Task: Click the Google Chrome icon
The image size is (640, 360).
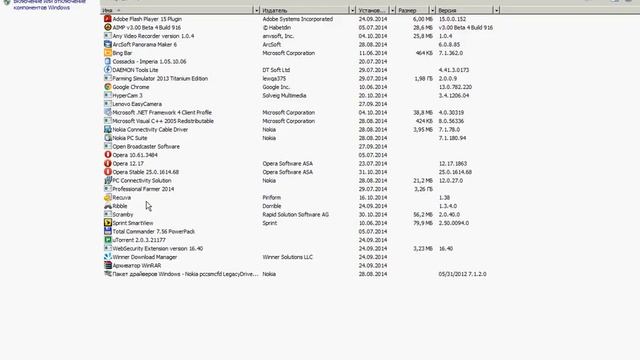Action: coord(108,87)
